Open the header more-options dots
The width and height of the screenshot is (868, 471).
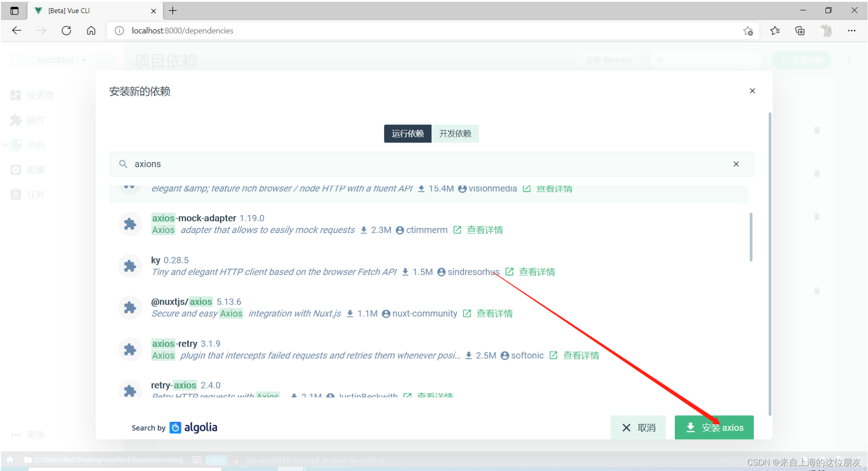[849, 60]
